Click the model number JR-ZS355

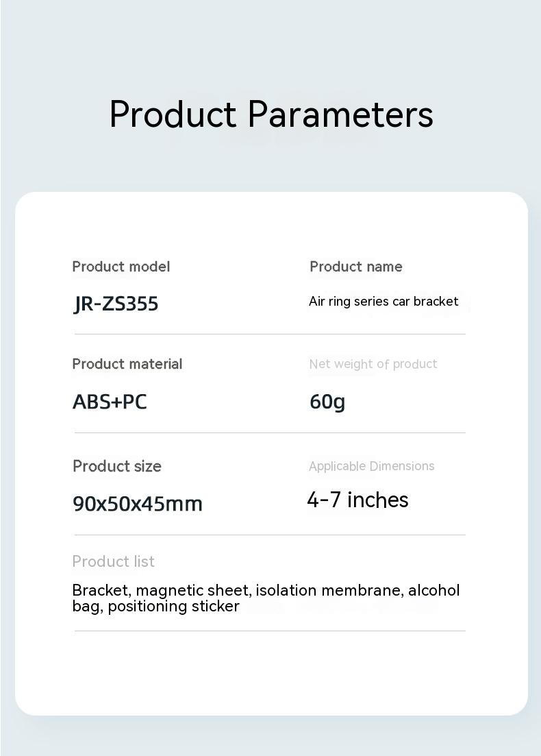[116, 304]
